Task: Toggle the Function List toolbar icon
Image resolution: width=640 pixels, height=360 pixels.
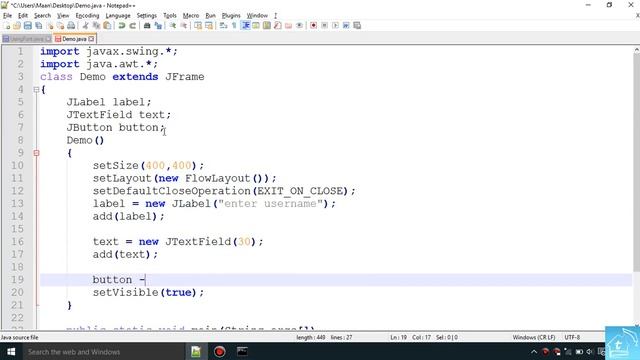Action: tap(278, 26)
